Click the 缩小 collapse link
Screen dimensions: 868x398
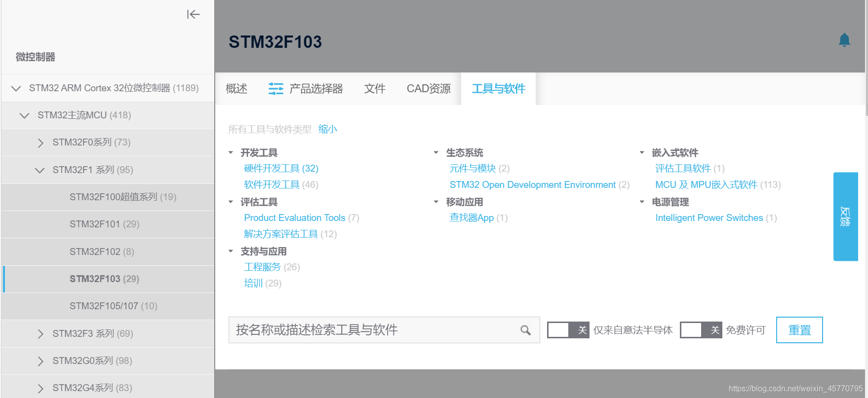coord(328,129)
